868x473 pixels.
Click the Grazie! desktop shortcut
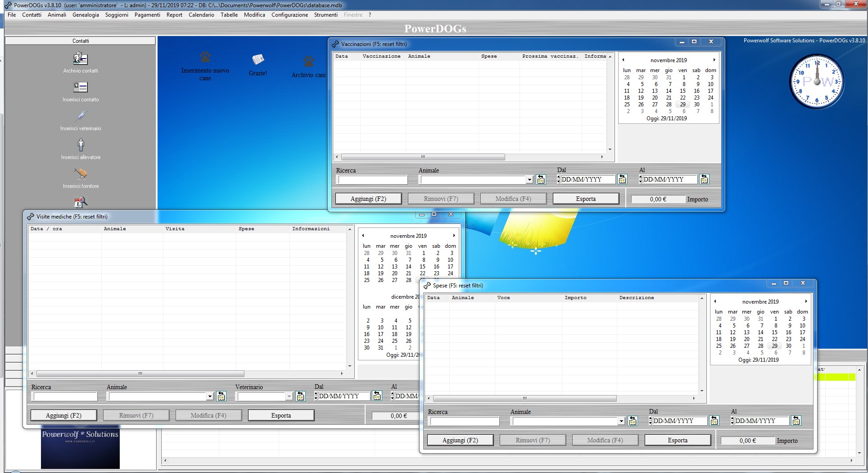pyautogui.click(x=258, y=59)
